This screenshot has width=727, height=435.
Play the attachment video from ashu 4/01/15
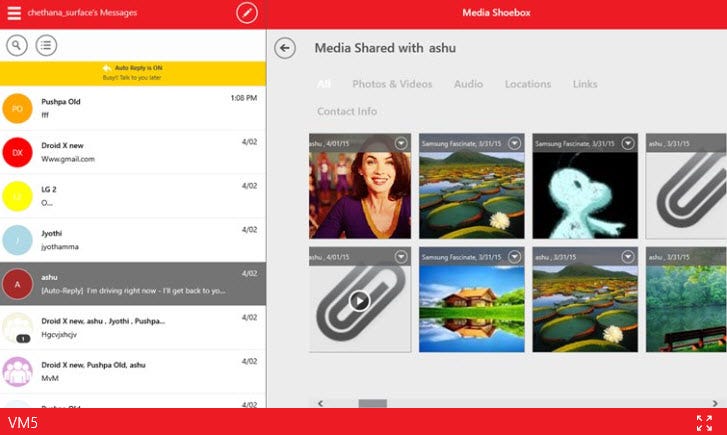[x=359, y=301]
